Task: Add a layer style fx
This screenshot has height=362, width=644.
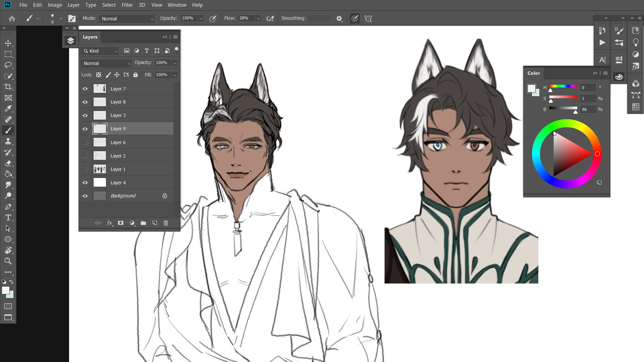Action: click(x=109, y=223)
